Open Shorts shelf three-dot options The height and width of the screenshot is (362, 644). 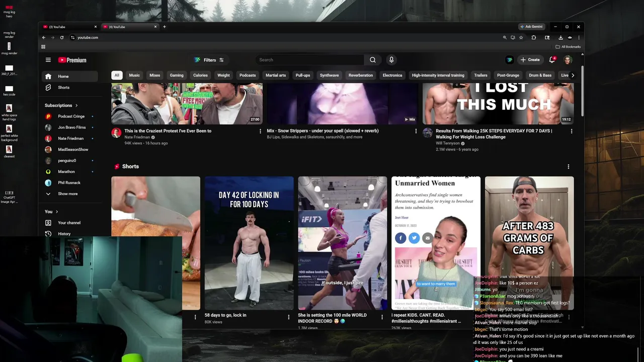569,166
